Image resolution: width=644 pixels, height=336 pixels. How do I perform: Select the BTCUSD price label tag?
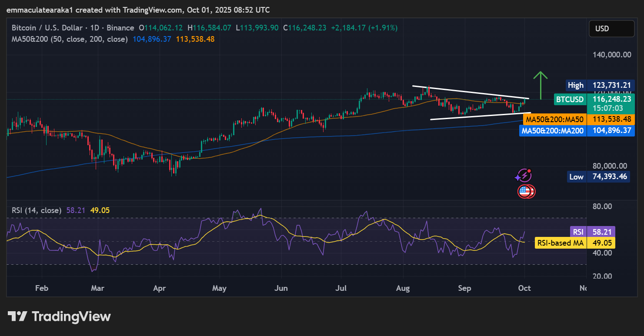pos(570,100)
